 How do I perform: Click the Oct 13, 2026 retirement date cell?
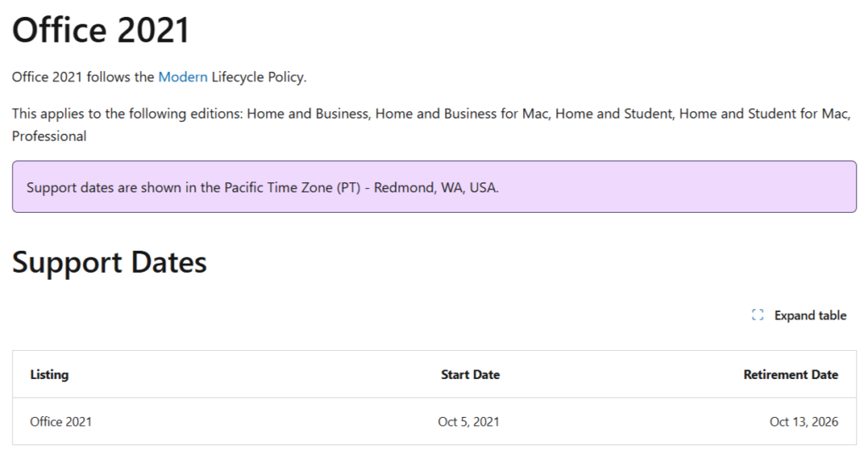[803, 421]
